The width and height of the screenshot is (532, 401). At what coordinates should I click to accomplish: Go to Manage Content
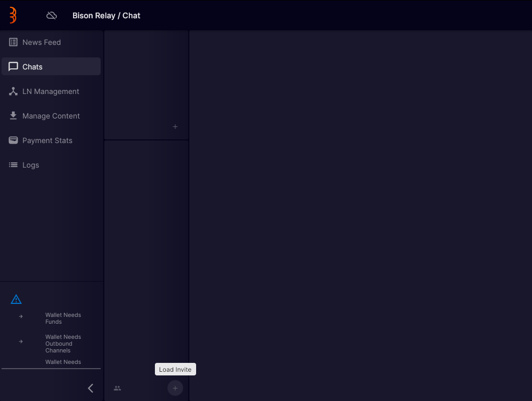pyautogui.click(x=51, y=116)
